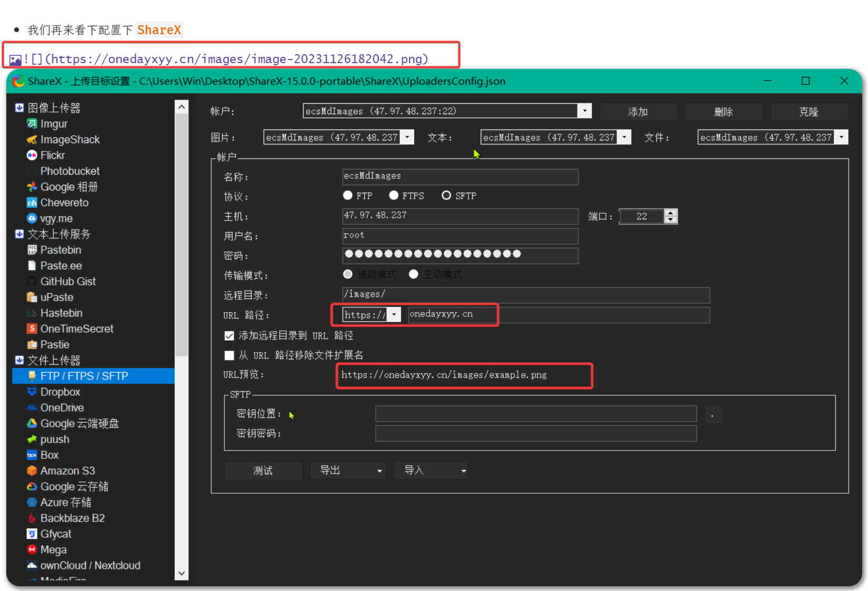Click the 用户名 input field

pyautogui.click(x=460, y=236)
